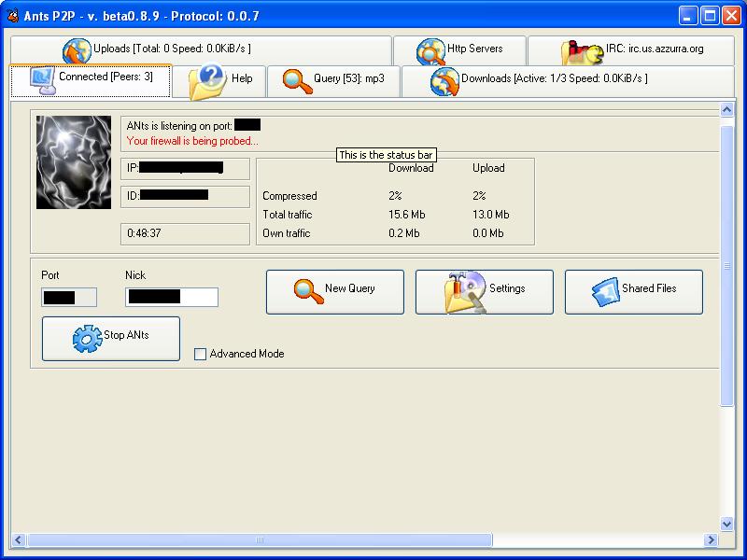Open Shared Files

pyautogui.click(x=634, y=292)
